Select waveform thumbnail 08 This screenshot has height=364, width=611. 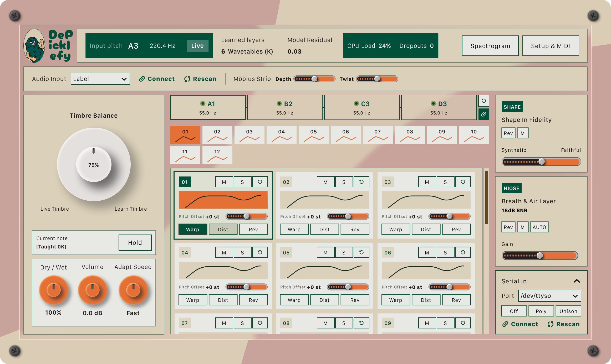tap(410, 135)
